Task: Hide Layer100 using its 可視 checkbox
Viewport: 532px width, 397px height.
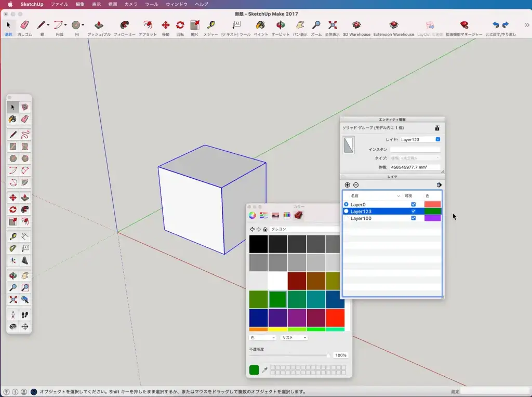Action: pyautogui.click(x=413, y=218)
